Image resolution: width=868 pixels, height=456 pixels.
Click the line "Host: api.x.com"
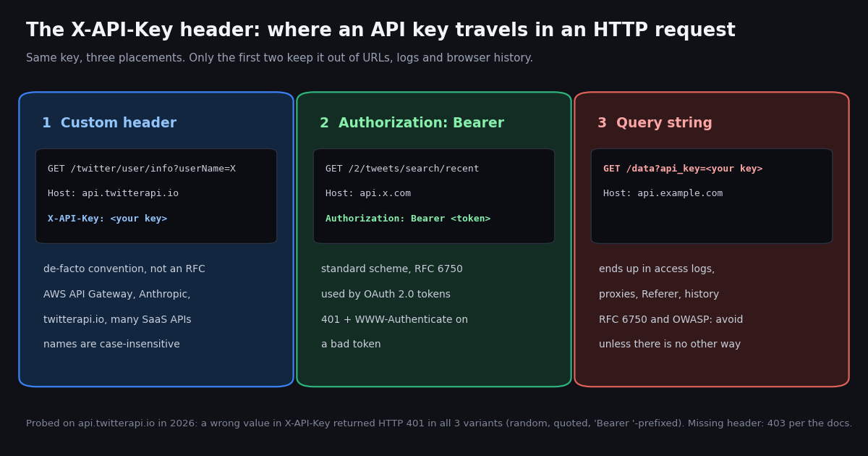pyautogui.click(x=368, y=193)
